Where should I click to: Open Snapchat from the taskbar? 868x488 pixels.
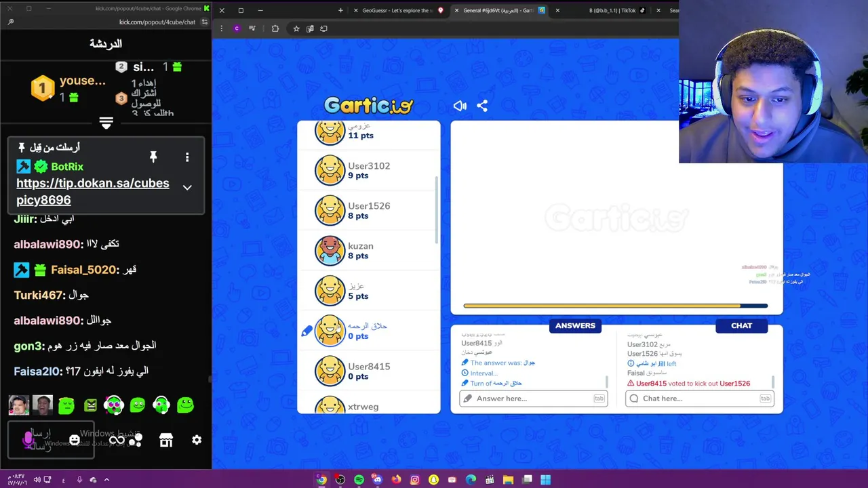(433, 480)
